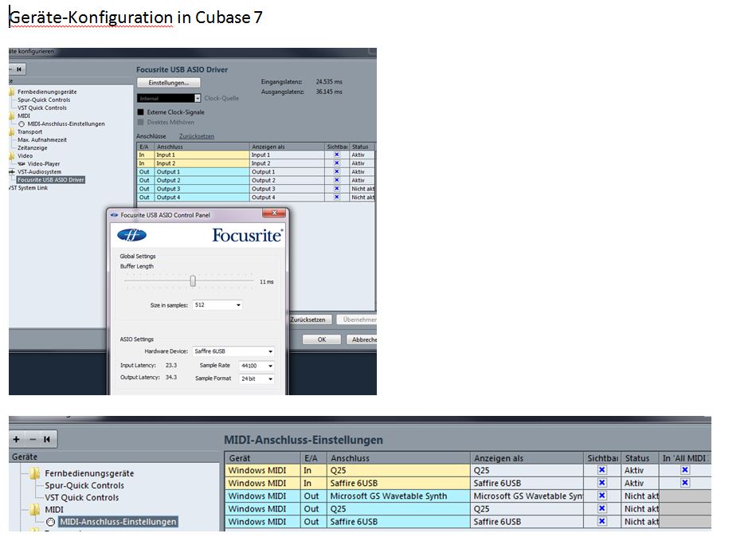Viewport: 756px width, 541px height.
Task: Select Spur-Quick Controls in the upper tree
Action: pyautogui.click(x=44, y=100)
